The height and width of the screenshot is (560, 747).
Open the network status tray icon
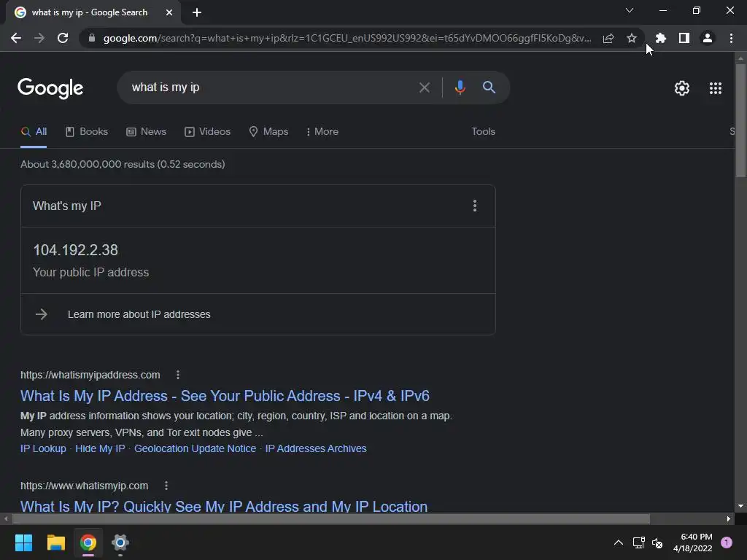tap(638, 542)
